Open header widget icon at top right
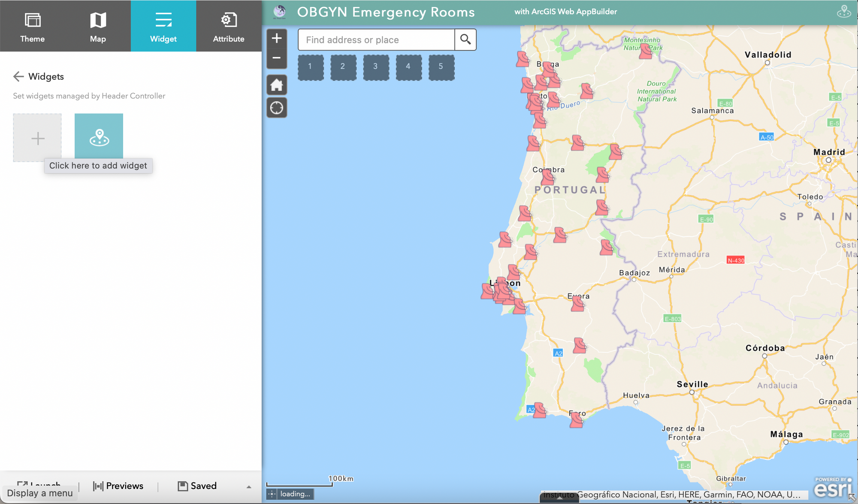858x504 pixels. coord(843,12)
